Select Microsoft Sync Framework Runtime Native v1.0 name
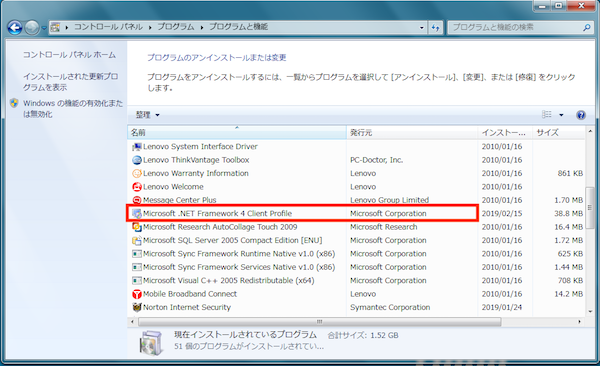Screen dimensions: 600x366 [x=239, y=254]
